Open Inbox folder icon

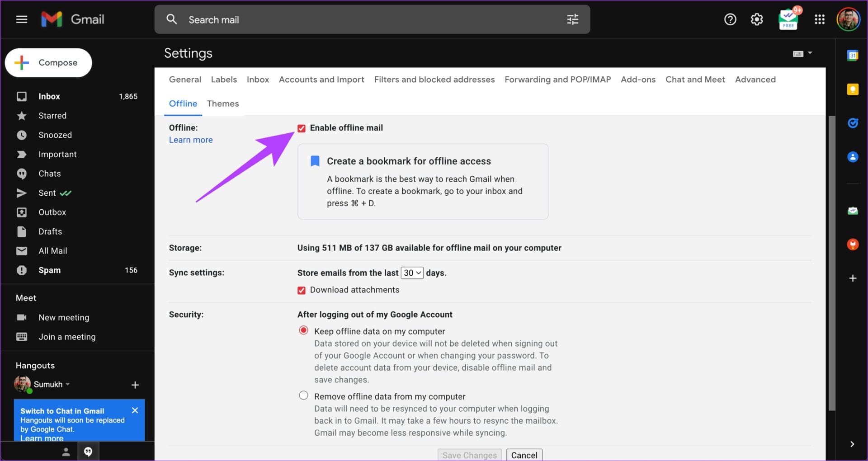pyautogui.click(x=22, y=96)
